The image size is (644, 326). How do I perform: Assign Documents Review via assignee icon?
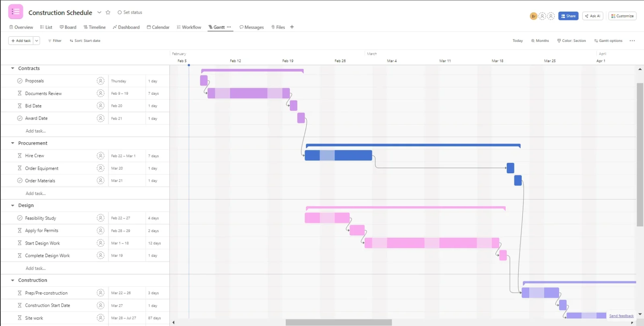[101, 93]
